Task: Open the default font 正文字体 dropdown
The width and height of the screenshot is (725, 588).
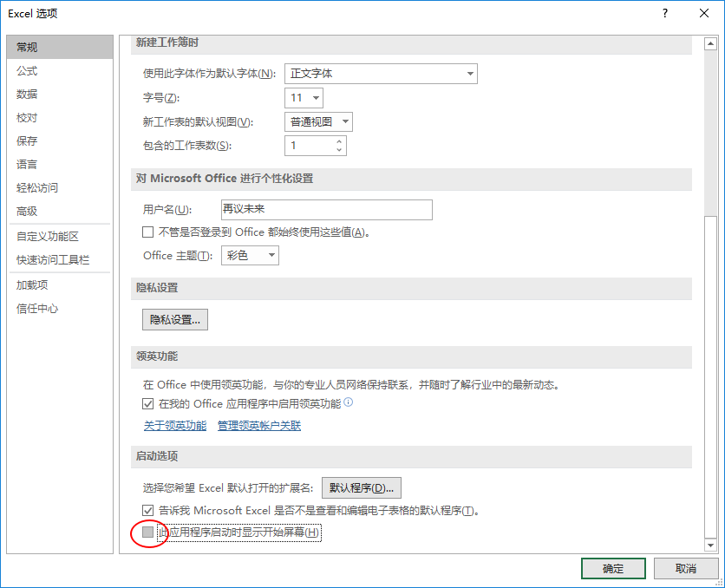Action: click(381, 74)
